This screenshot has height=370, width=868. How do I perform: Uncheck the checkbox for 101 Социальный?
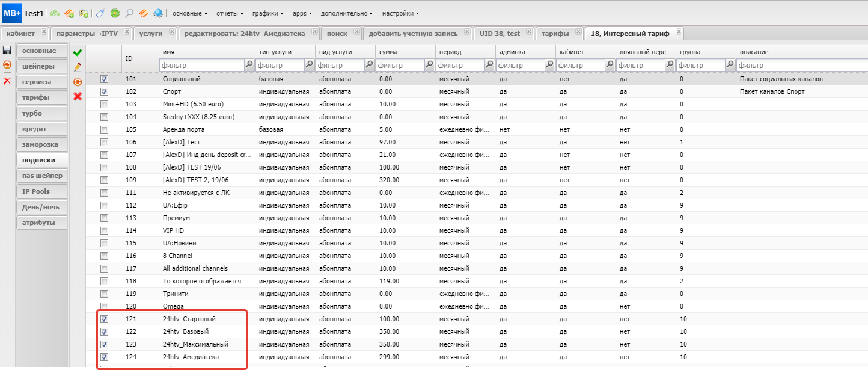point(105,79)
